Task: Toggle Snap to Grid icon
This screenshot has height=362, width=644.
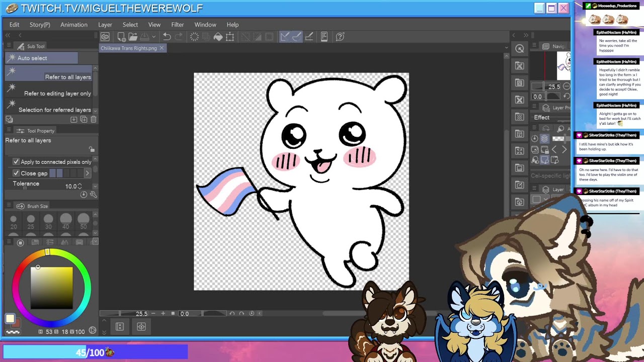Action: click(309, 37)
